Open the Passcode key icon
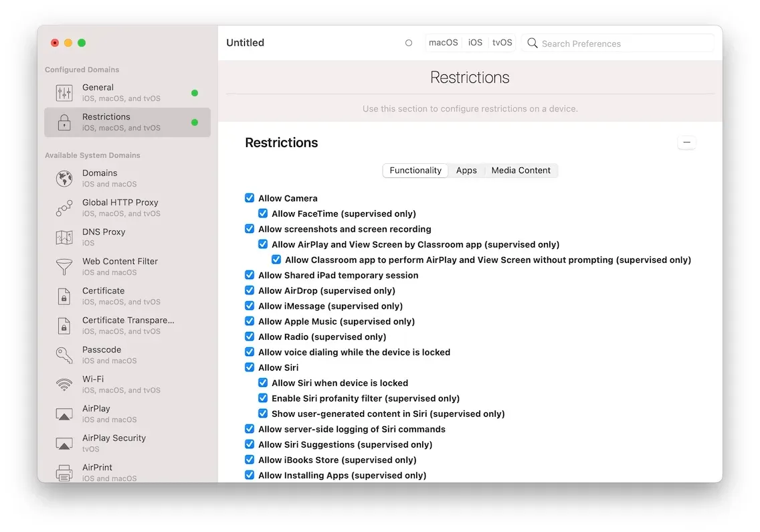 point(64,355)
